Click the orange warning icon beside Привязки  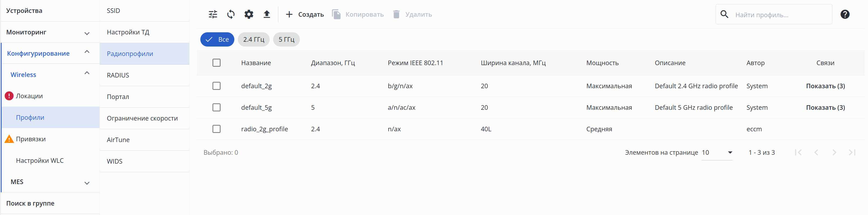pyautogui.click(x=9, y=139)
